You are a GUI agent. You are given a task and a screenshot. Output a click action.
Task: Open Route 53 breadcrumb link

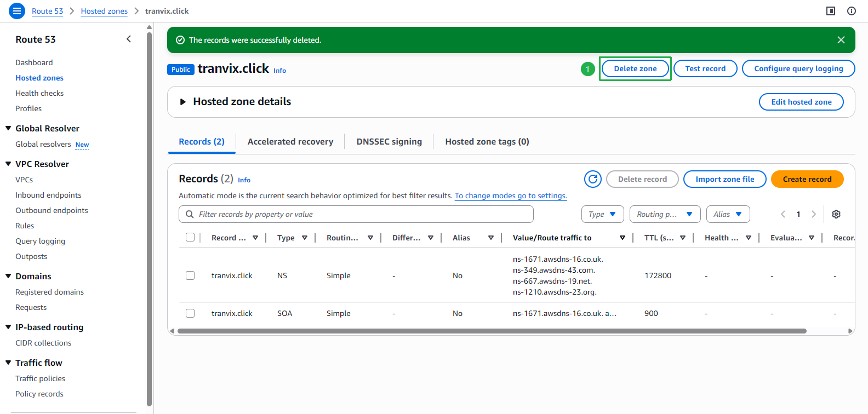pyautogui.click(x=47, y=11)
